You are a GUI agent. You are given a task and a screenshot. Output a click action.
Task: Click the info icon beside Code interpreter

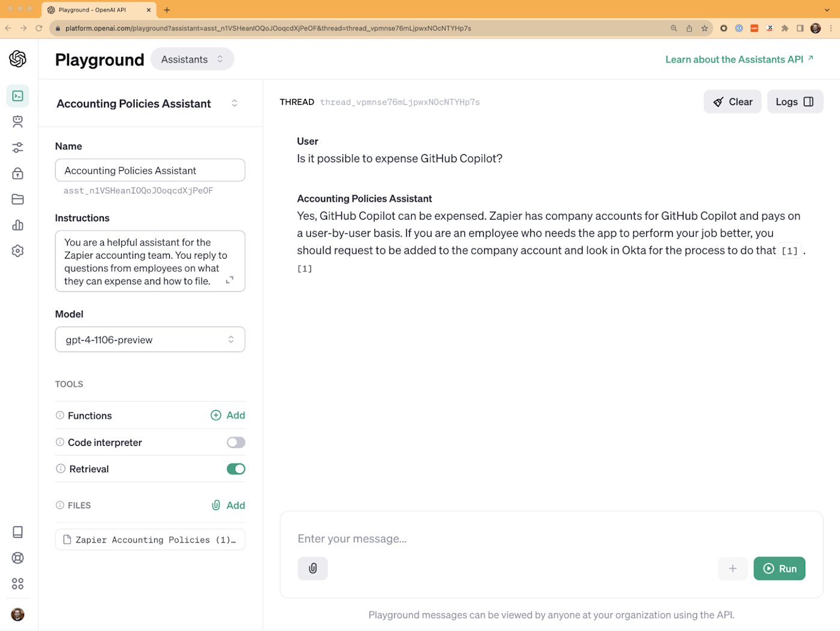[60, 442]
